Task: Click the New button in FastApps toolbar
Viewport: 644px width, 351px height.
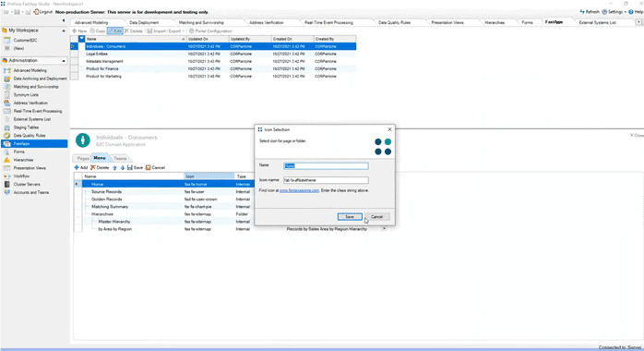Action: (x=79, y=30)
